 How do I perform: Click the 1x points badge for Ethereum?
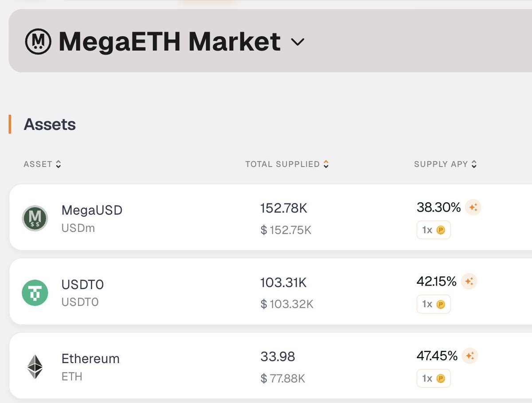coord(434,379)
